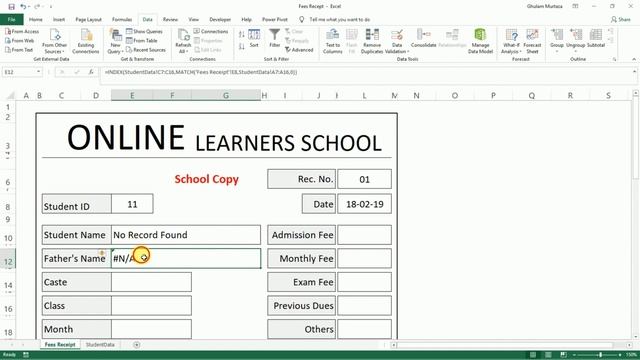Click column header E
The height and width of the screenshot is (360, 640).
tap(132, 96)
